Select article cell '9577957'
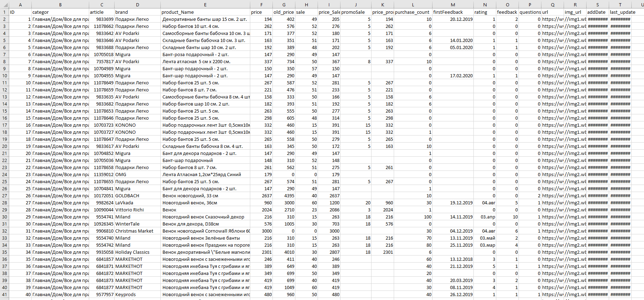This screenshot has height=300, width=644. 102,294
